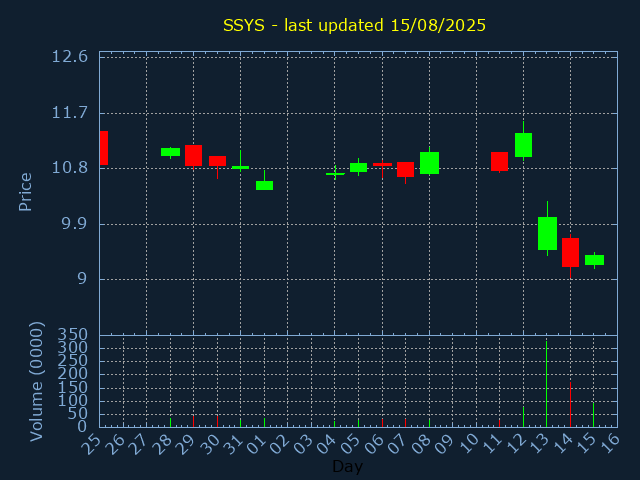Screen dimensions: 640x480
Task: Select the 0 volume axis label
Action: tap(82, 427)
